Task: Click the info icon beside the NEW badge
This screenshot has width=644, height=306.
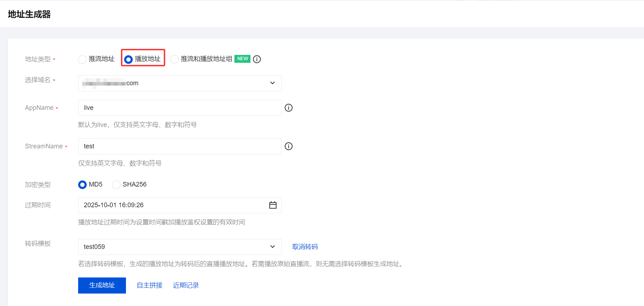Action: (x=257, y=59)
